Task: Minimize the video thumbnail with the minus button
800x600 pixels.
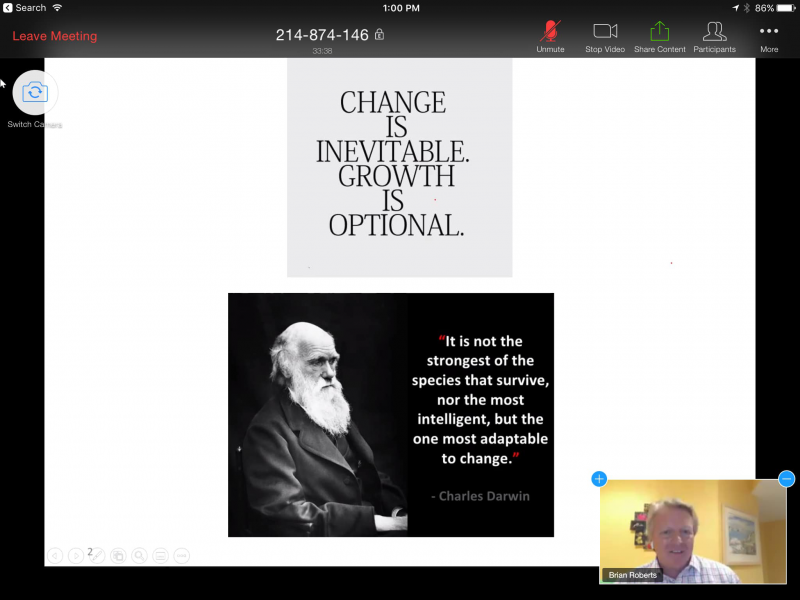Action: pyautogui.click(x=786, y=479)
